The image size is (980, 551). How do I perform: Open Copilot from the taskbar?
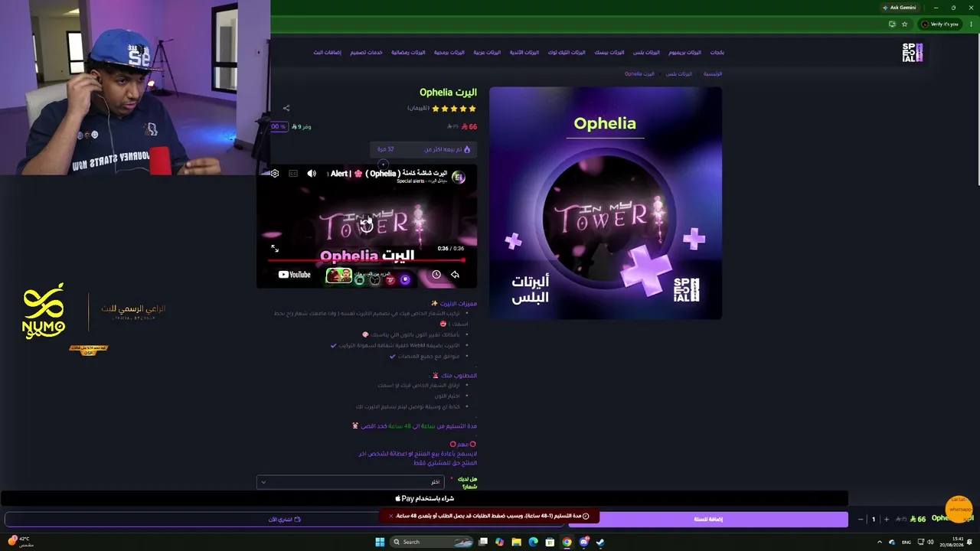tap(500, 542)
